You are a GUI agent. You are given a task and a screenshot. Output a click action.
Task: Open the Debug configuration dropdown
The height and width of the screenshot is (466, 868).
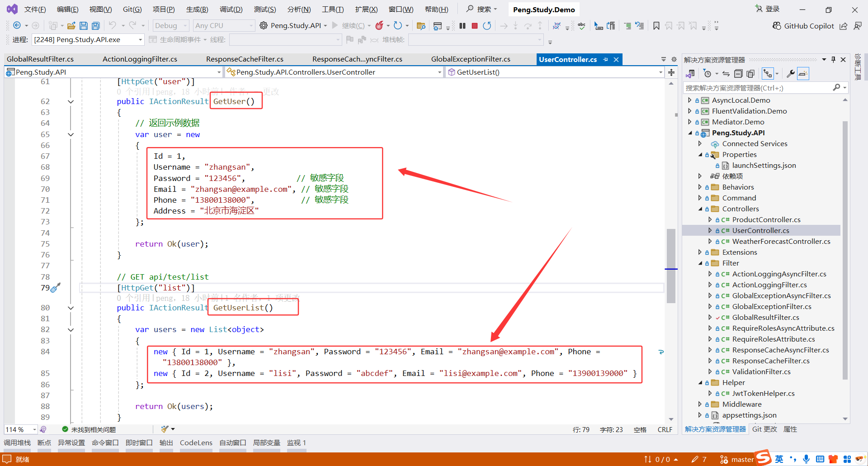coord(170,26)
